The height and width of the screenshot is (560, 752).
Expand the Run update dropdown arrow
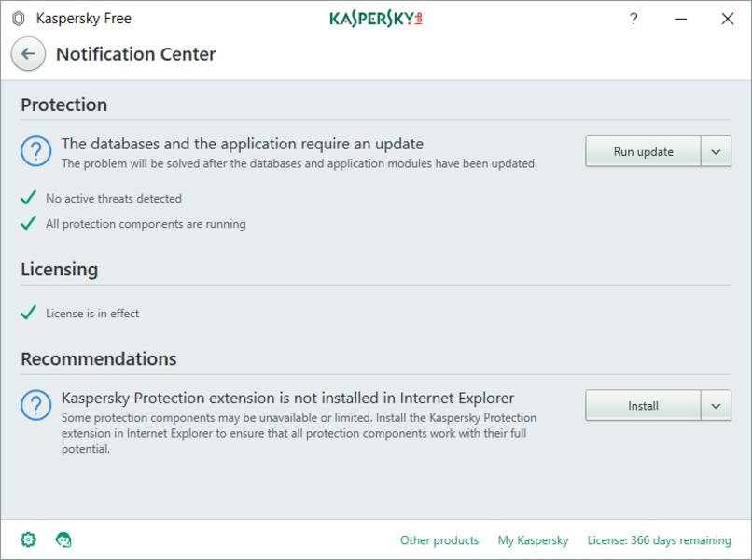pyautogui.click(x=716, y=152)
